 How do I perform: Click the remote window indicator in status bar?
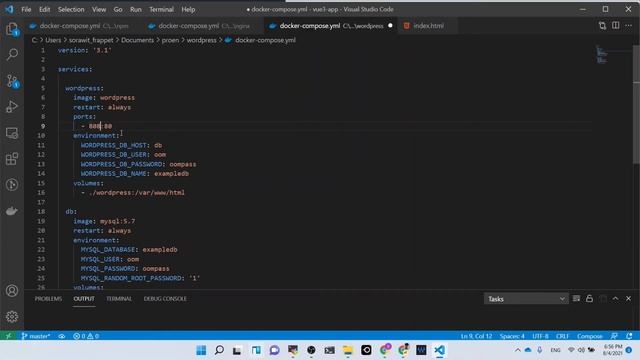point(9,336)
